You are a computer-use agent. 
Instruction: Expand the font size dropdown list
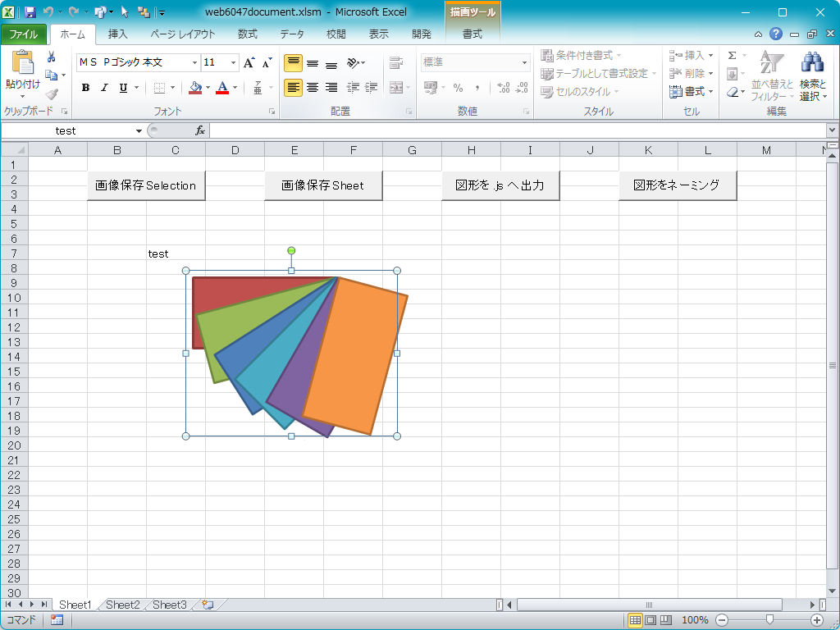tap(234, 62)
